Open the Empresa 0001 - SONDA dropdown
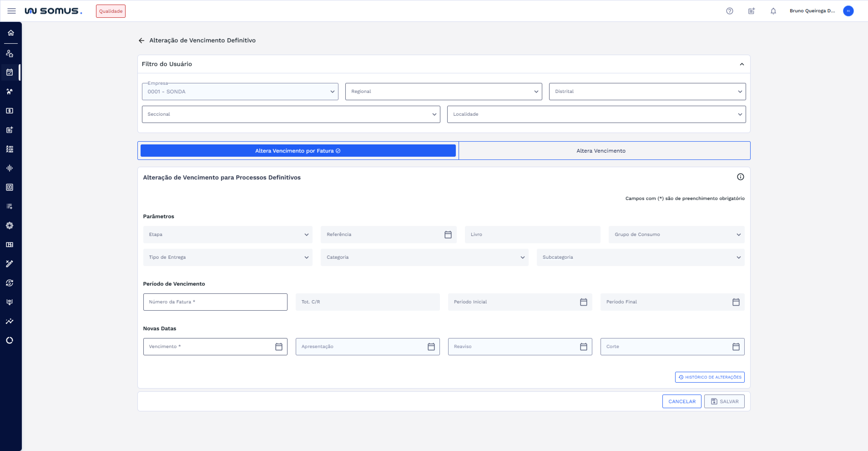The height and width of the screenshot is (451, 868). [x=240, y=91]
